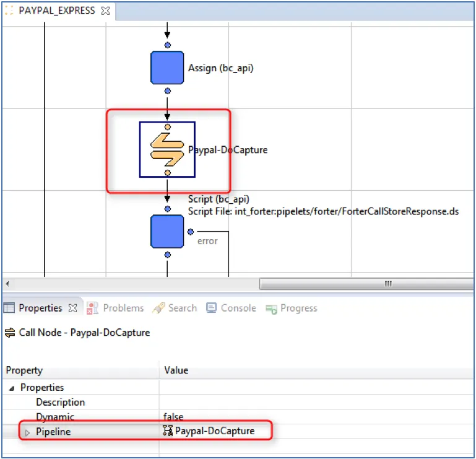
Task: Click the empty Description value cell
Action: [316, 402]
